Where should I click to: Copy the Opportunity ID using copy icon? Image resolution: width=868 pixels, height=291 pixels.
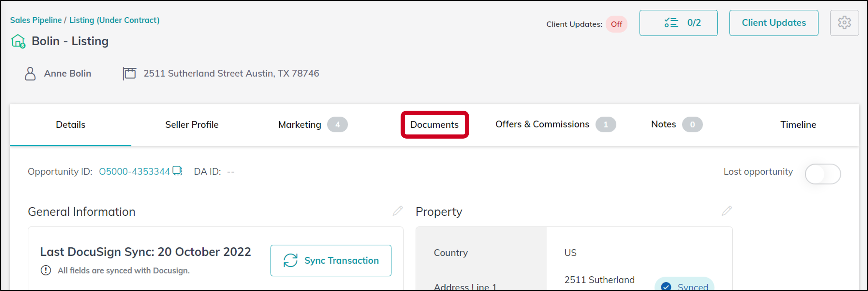tap(177, 171)
